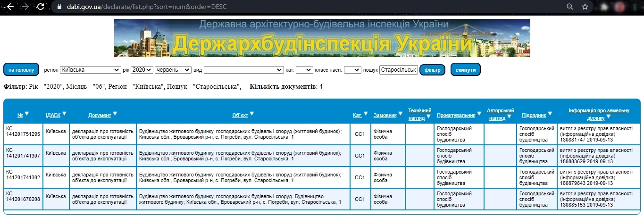This screenshot has width=644, height=217.
Task: Click the sort arrow next to № header
Action: point(27,114)
